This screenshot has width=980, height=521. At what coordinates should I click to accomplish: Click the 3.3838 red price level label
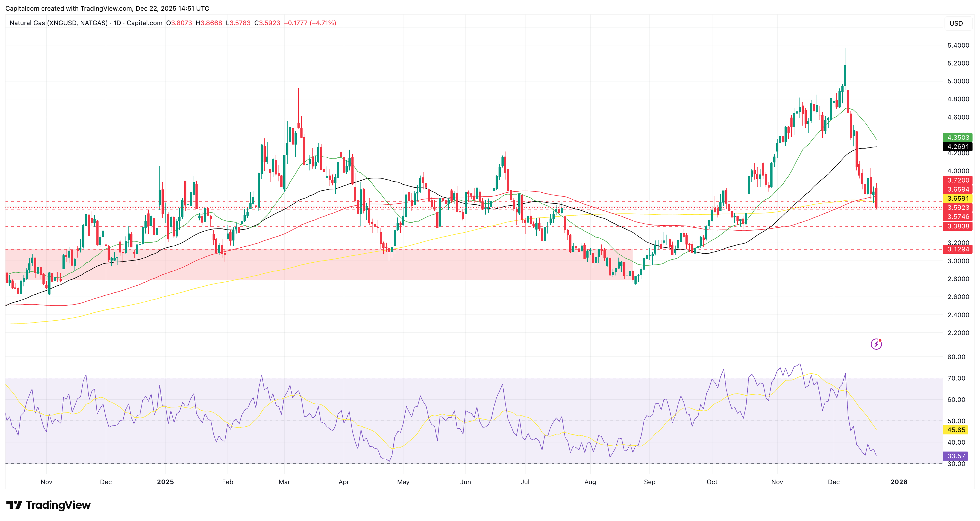[x=958, y=226]
